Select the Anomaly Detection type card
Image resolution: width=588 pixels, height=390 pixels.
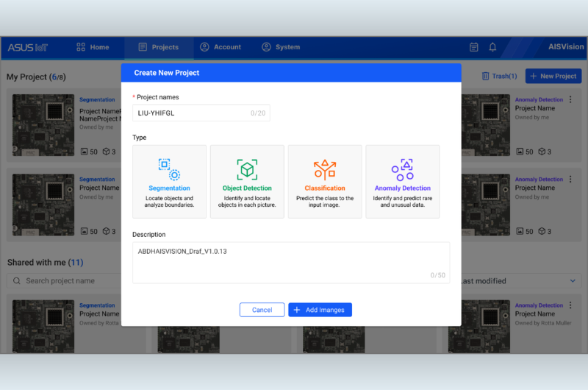(x=402, y=181)
